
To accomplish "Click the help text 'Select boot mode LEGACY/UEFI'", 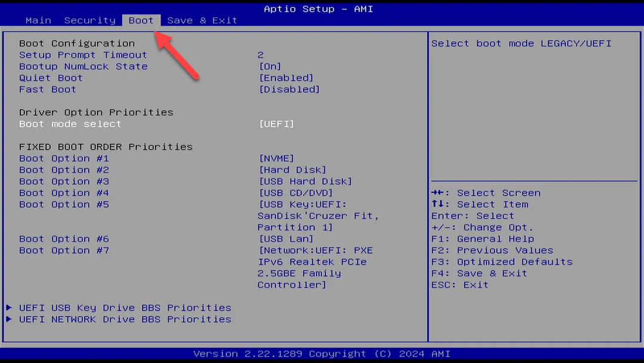I will [x=521, y=43].
